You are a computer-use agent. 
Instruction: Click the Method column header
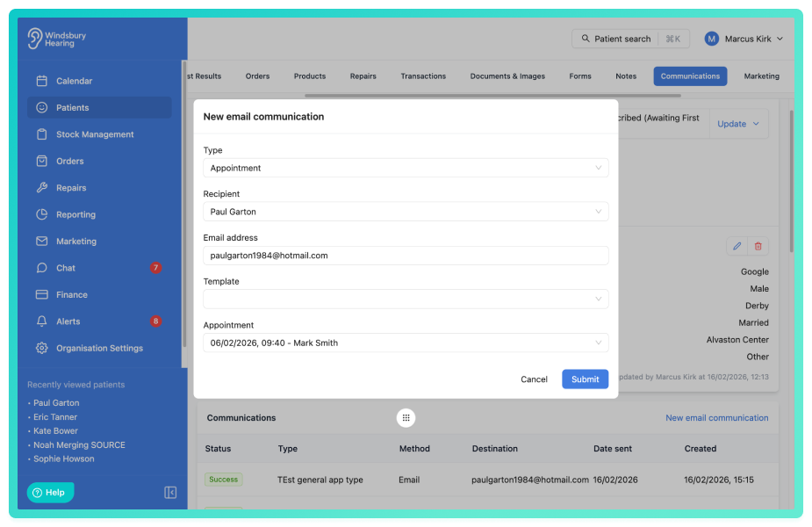point(414,448)
